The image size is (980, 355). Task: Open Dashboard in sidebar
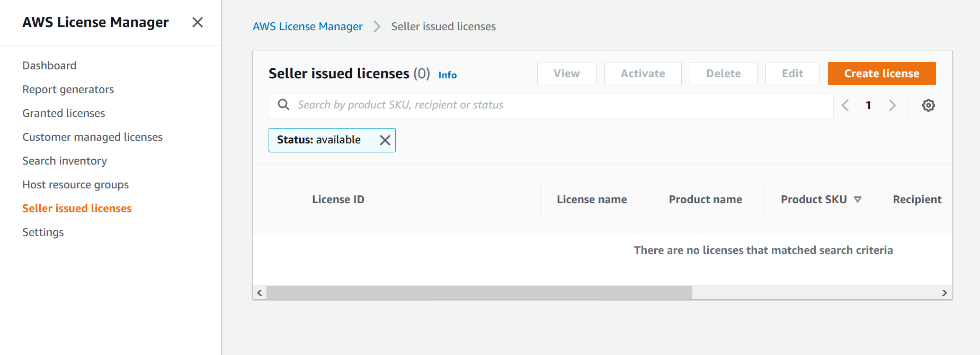coord(49,66)
